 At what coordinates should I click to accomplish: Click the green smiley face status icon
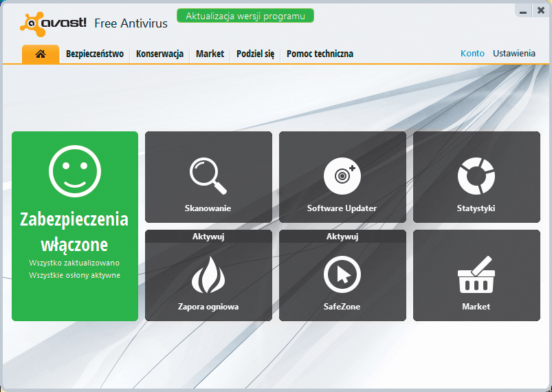pyautogui.click(x=75, y=171)
